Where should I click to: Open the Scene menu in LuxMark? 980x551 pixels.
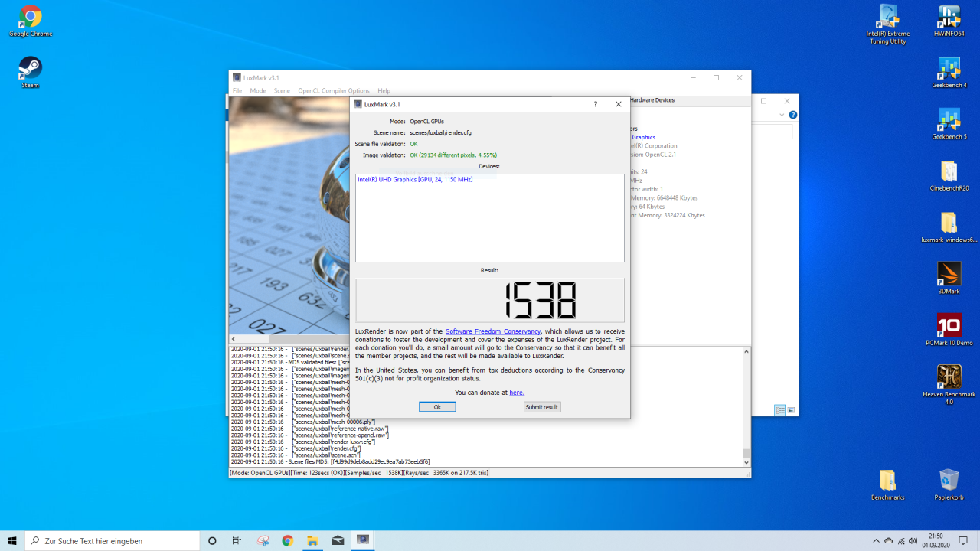click(282, 90)
